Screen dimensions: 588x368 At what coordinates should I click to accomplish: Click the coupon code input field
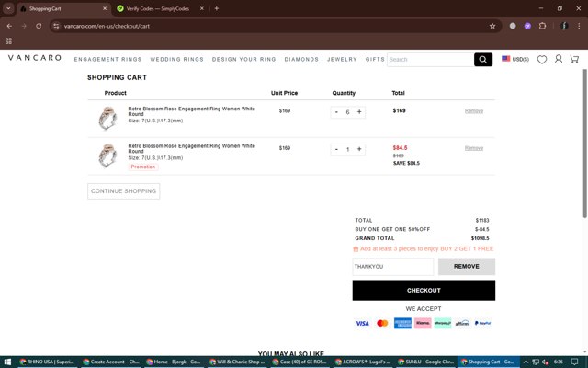coord(393,267)
